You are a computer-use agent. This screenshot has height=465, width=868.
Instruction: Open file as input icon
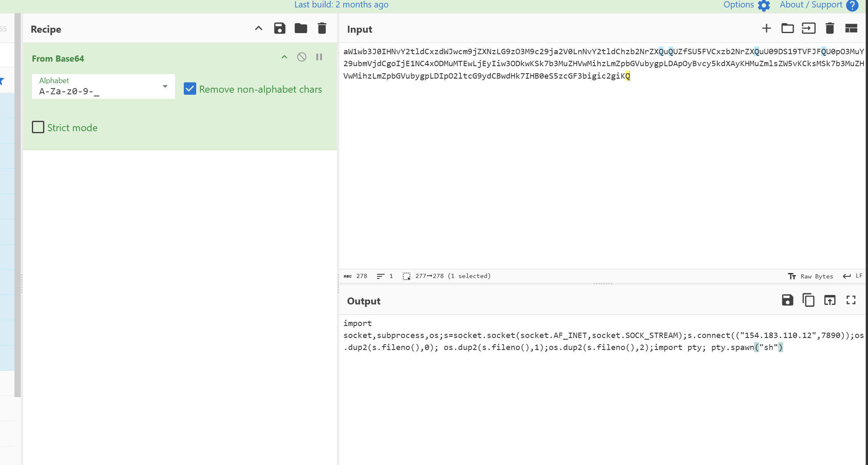pos(808,29)
